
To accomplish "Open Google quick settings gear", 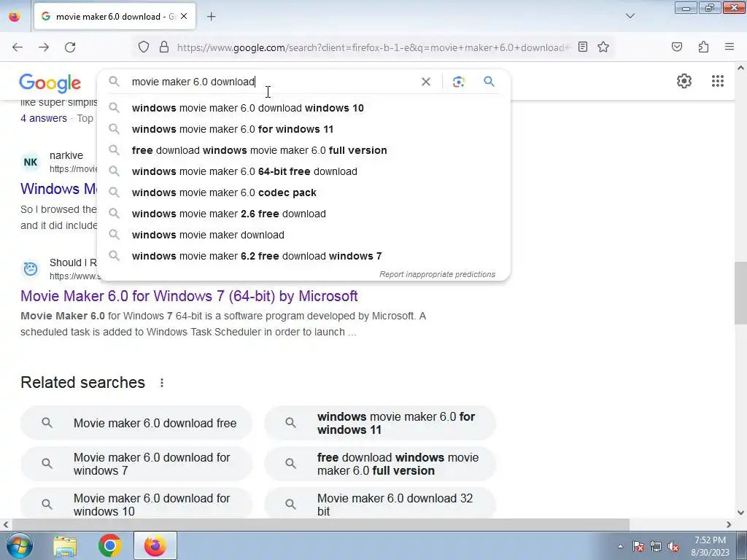I will (x=684, y=81).
